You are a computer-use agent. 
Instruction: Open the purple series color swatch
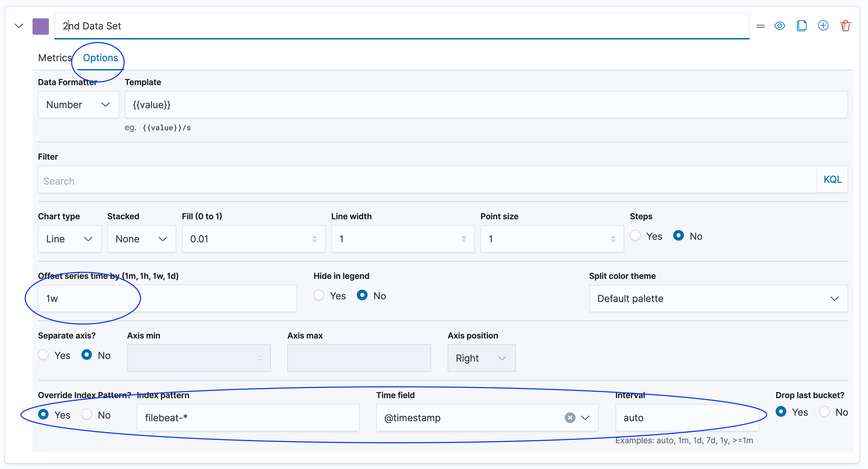coord(41,26)
